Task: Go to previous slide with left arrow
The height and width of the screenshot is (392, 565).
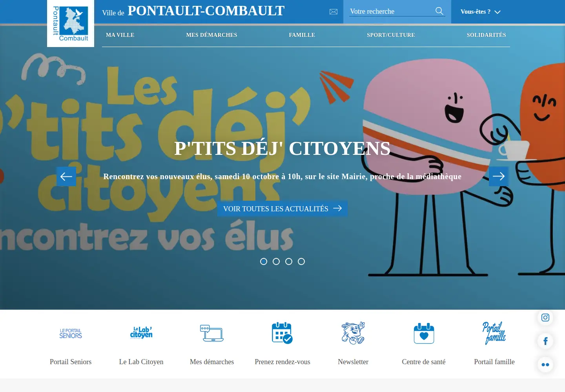Action: coord(66,176)
